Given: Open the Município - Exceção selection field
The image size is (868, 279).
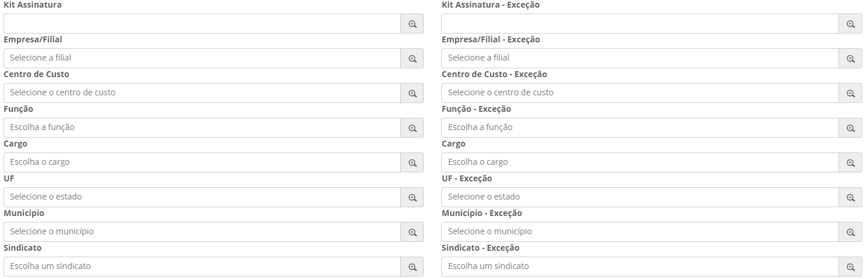Looking at the screenshot, I should (640, 232).
